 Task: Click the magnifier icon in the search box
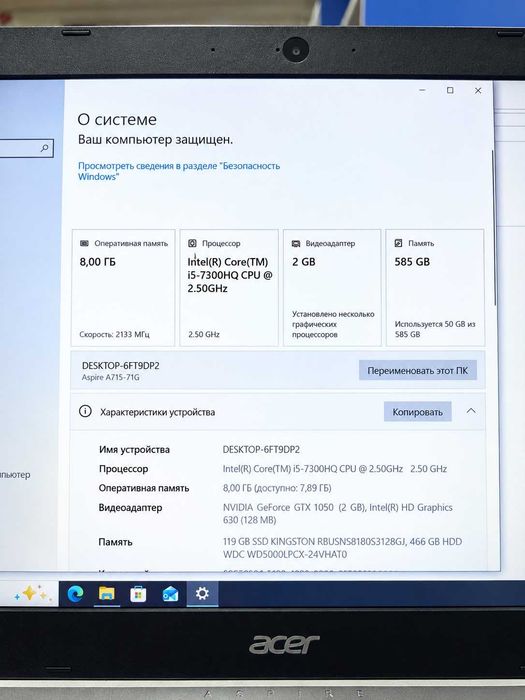tap(45, 148)
